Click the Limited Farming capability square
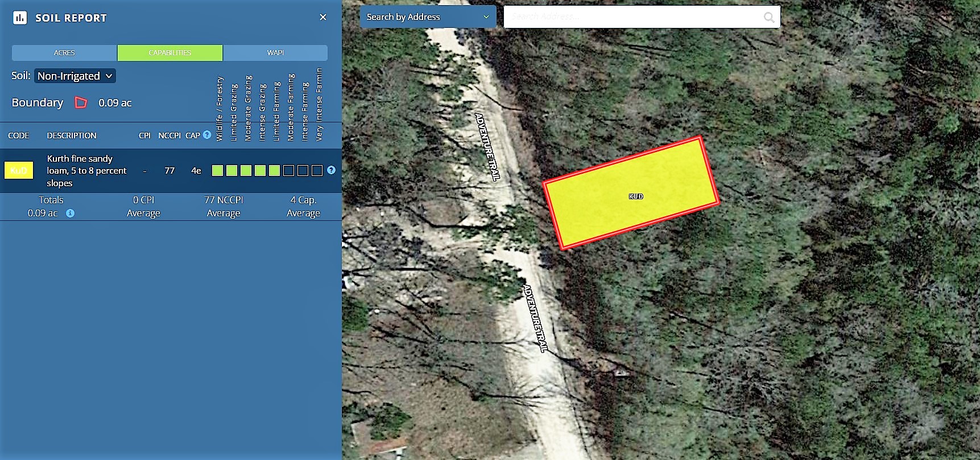 [x=274, y=170]
